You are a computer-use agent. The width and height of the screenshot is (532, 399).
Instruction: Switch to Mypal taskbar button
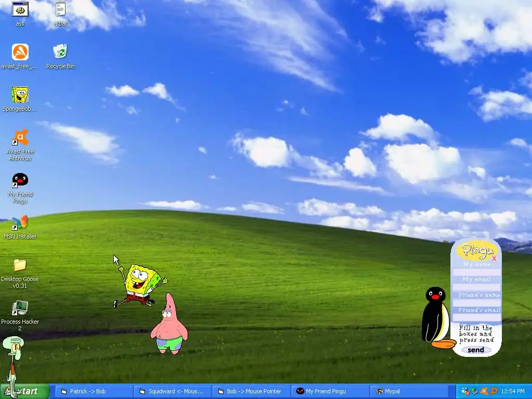[409, 391]
